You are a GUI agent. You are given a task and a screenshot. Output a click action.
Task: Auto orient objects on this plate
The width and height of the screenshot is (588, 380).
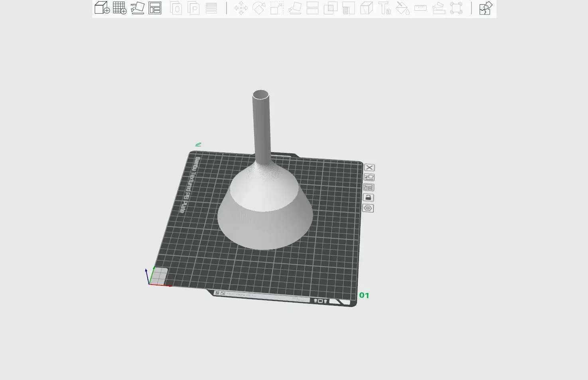click(x=369, y=177)
